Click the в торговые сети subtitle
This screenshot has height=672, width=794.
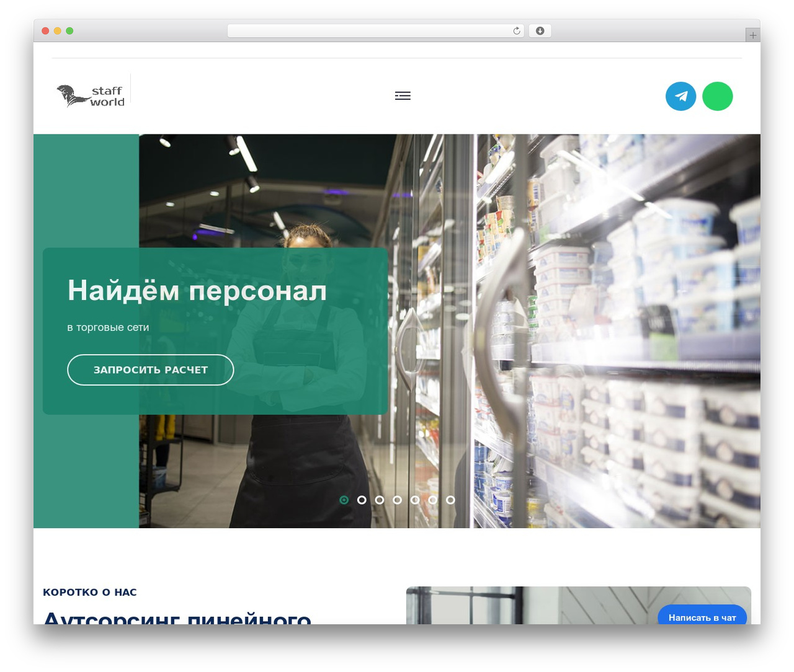(x=108, y=327)
